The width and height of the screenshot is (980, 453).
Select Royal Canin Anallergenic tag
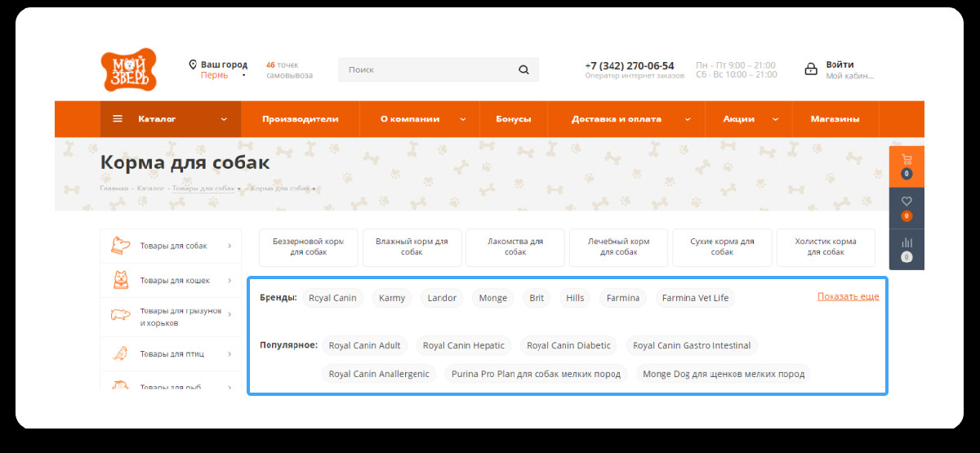coord(379,374)
